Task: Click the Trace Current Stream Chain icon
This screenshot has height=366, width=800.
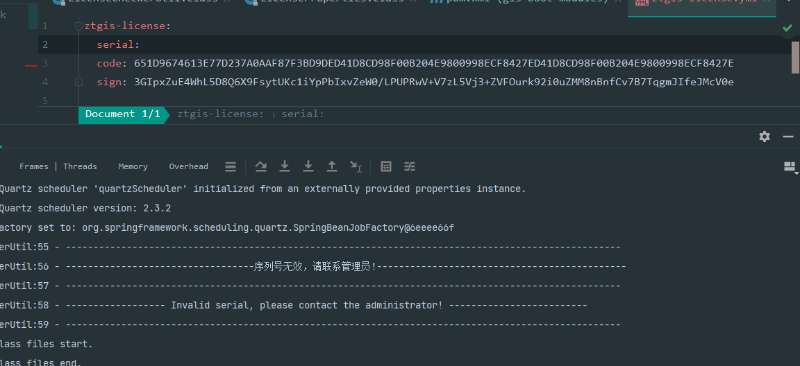Action: click(x=410, y=166)
